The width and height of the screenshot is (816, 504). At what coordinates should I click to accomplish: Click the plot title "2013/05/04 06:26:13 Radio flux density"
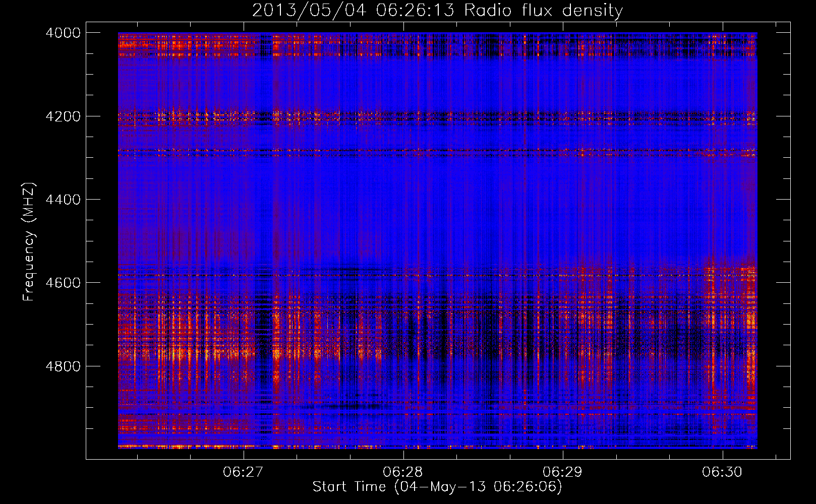click(437, 10)
